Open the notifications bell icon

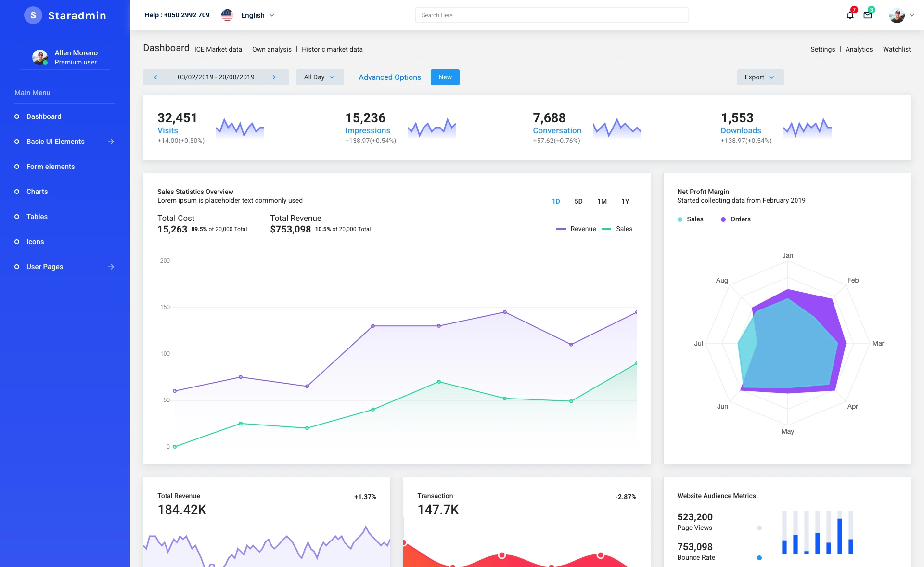coord(850,15)
